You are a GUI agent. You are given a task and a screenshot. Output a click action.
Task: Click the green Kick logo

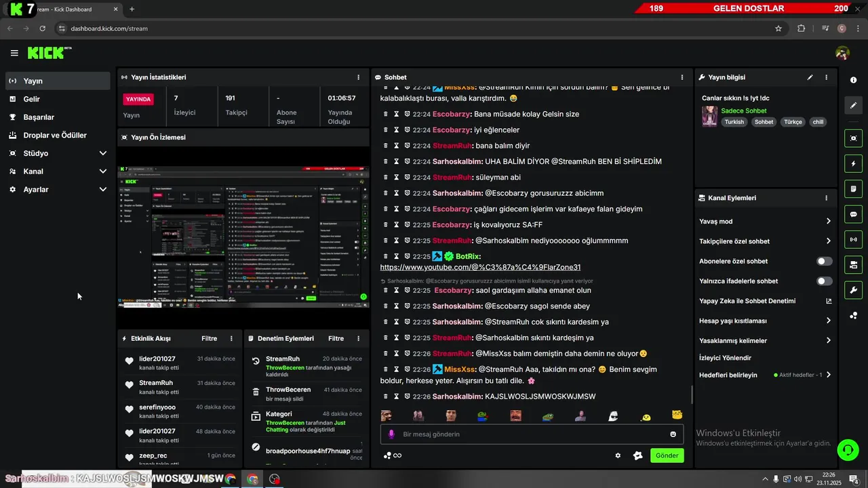[49, 53]
